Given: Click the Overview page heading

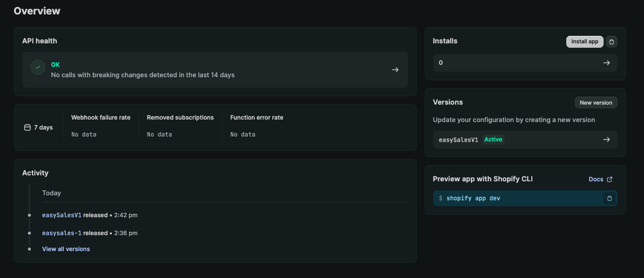Looking at the screenshot, I should (x=37, y=11).
